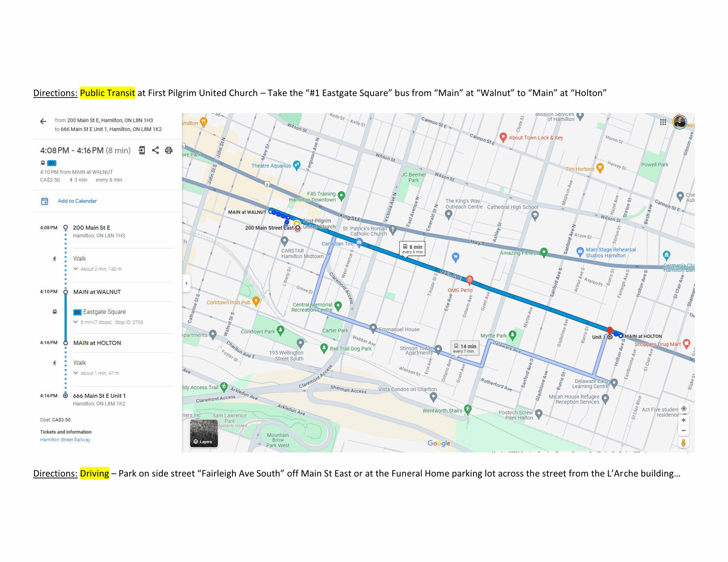
Task: Click the Cathedral High School pin
Action: point(535,216)
